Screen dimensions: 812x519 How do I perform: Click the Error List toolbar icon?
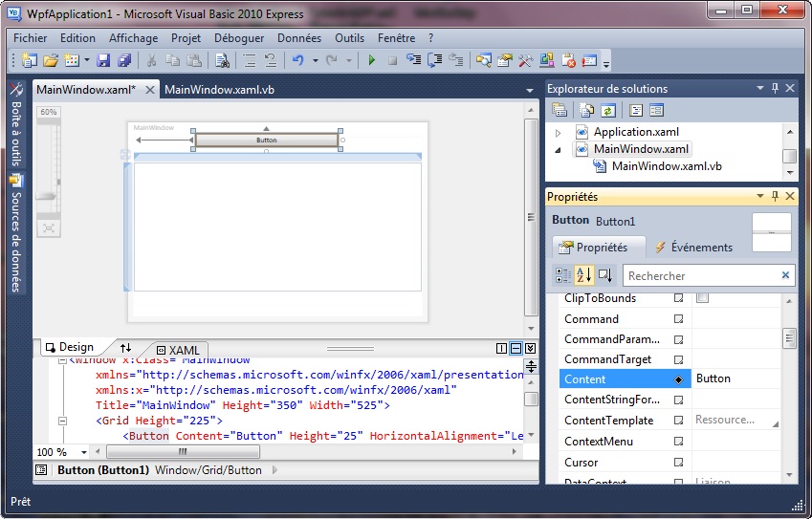click(569, 60)
